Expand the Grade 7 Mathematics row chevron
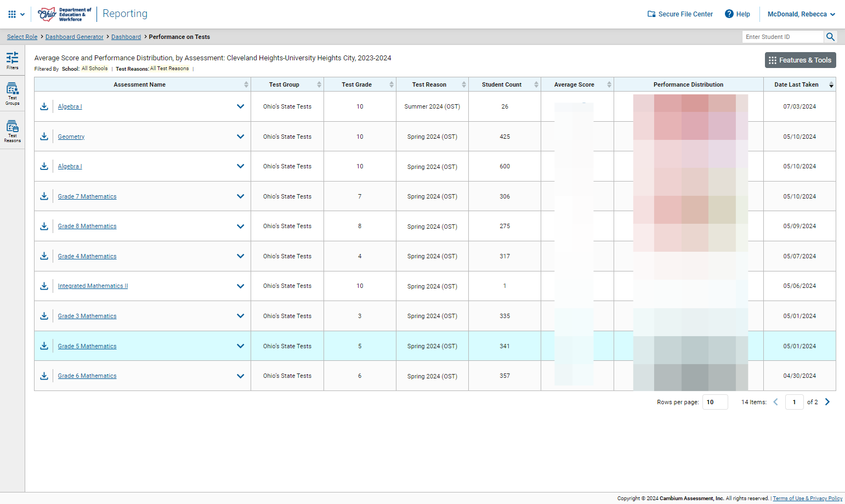The height and width of the screenshot is (504, 845). 240,196
